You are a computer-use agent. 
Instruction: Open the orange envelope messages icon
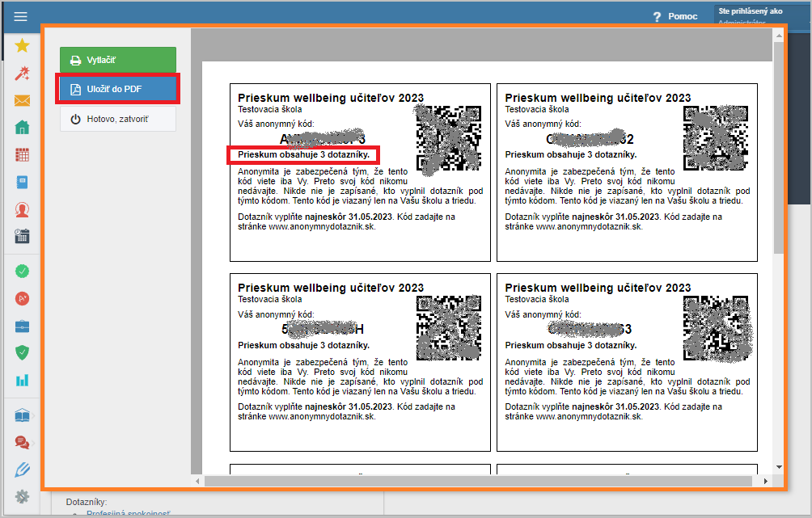22,100
